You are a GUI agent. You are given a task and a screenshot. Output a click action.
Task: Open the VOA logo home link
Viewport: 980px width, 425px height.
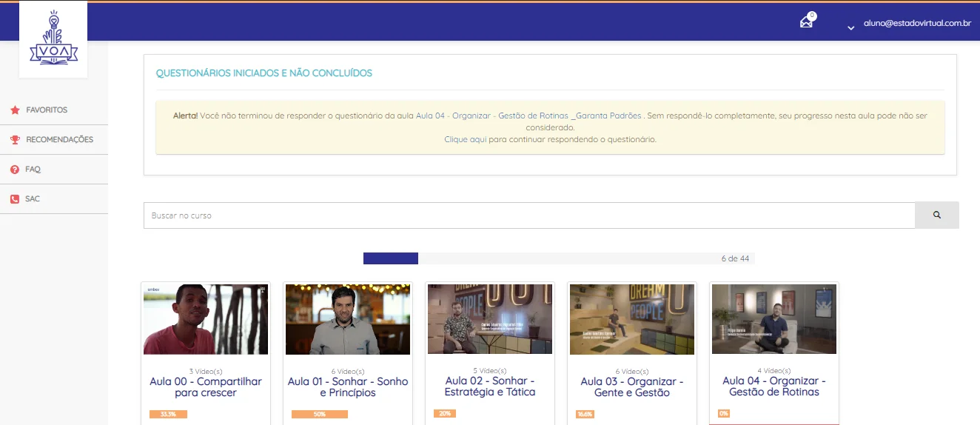tap(53, 39)
